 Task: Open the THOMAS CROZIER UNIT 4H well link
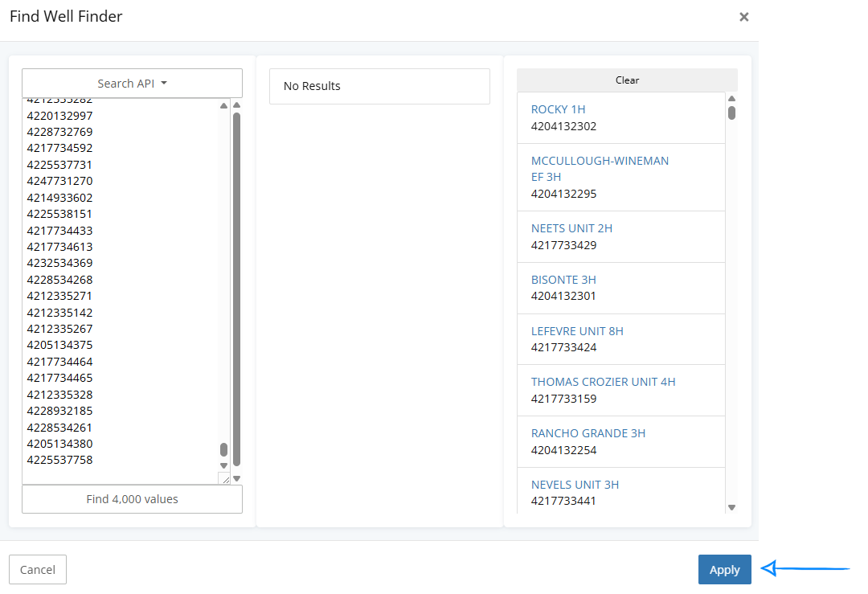[604, 381]
